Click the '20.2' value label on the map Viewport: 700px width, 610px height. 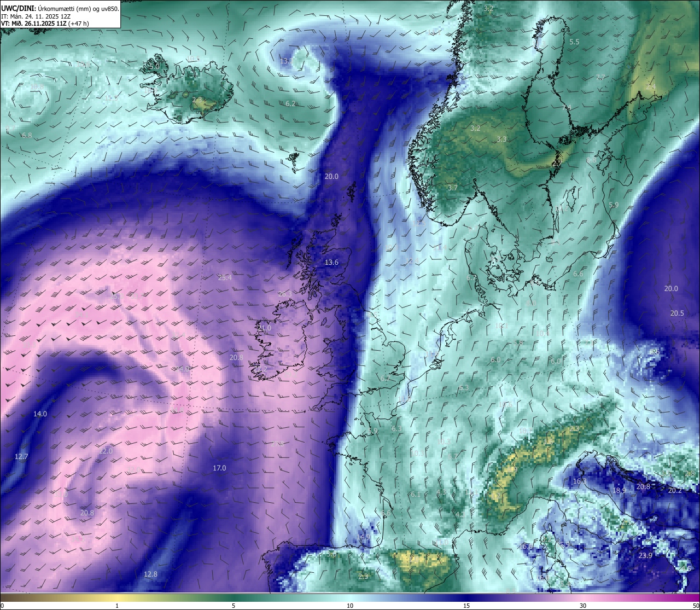(675, 490)
